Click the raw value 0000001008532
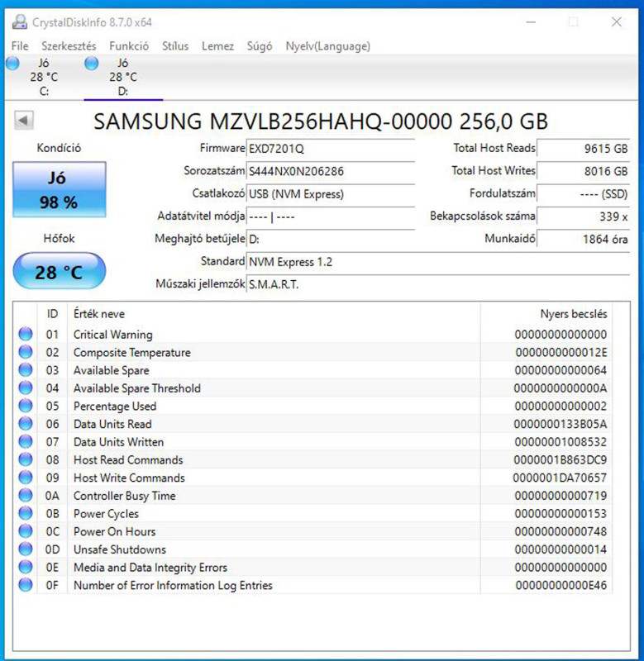Screen dimensions: 644x661 tap(561, 442)
